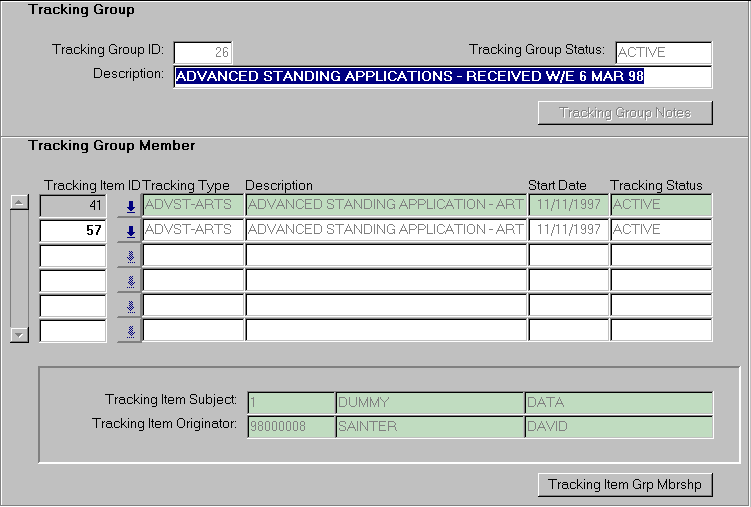Click the arrow icon in the sixth row
Image resolution: width=751 pixels, height=507 pixels.
tap(130, 331)
